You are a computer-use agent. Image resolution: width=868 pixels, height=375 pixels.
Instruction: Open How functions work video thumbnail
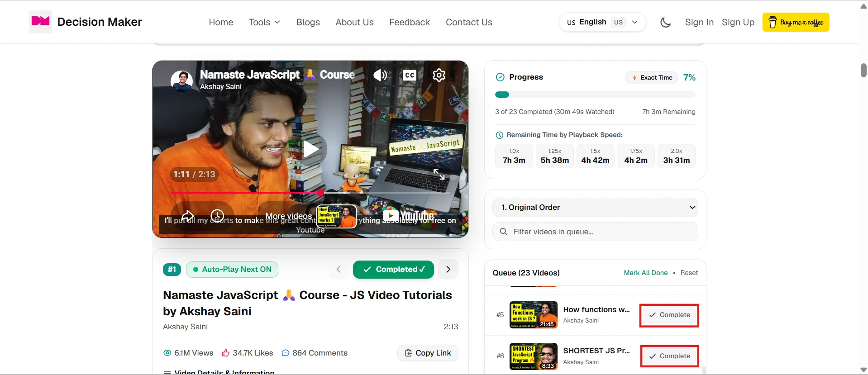click(x=533, y=315)
